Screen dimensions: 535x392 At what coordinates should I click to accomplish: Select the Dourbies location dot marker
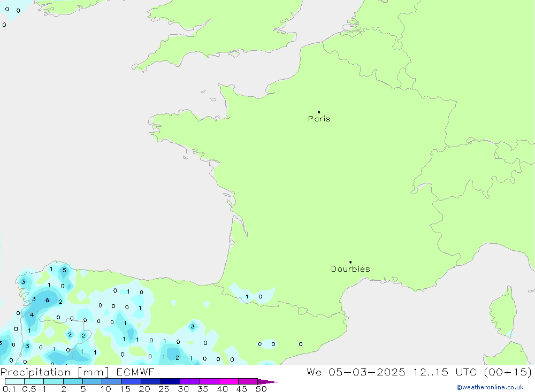click(350, 262)
